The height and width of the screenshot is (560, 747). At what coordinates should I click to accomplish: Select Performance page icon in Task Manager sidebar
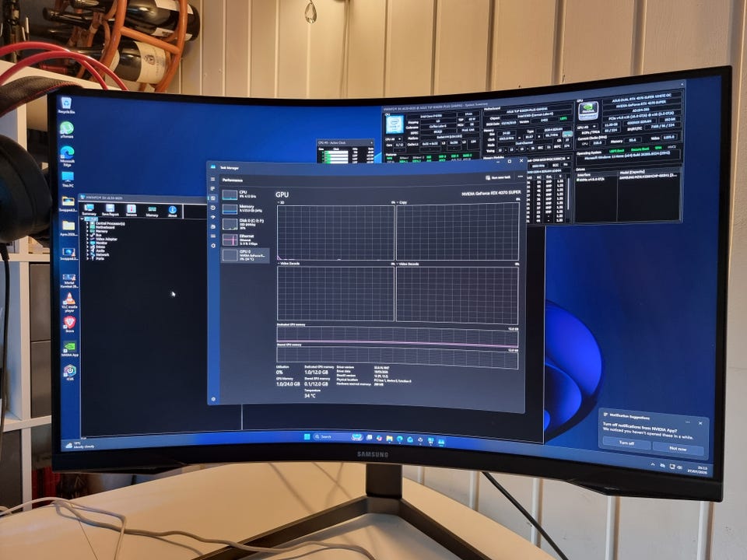click(212, 198)
